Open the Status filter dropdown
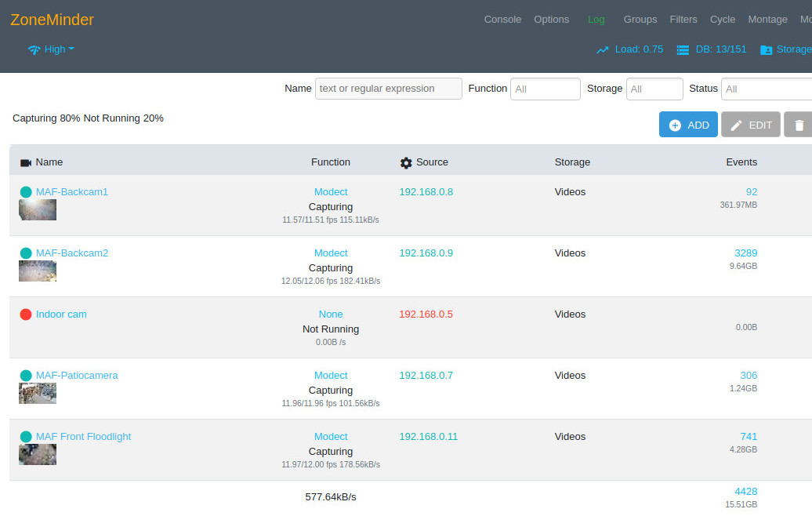 (x=767, y=89)
